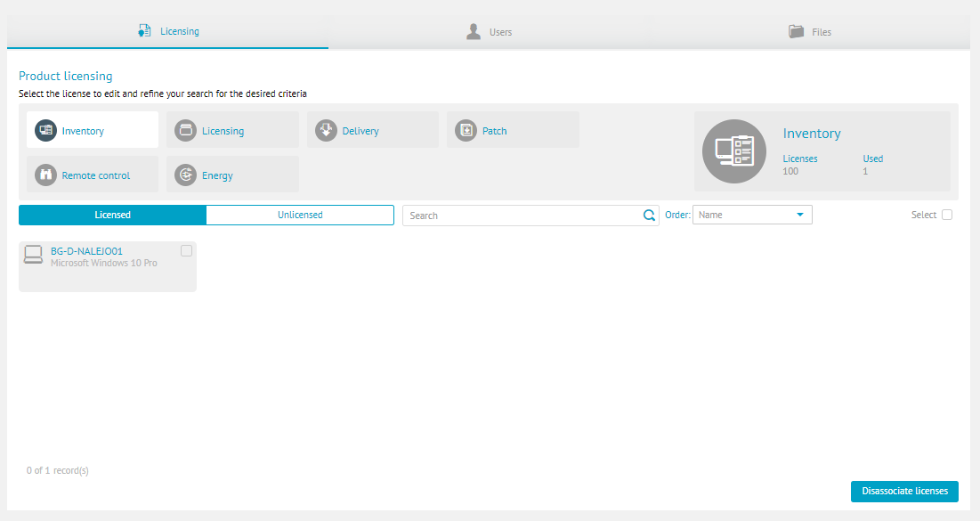Choose the Licensing product label in the product grid
The height and width of the screenshot is (521, 980).
click(x=223, y=131)
